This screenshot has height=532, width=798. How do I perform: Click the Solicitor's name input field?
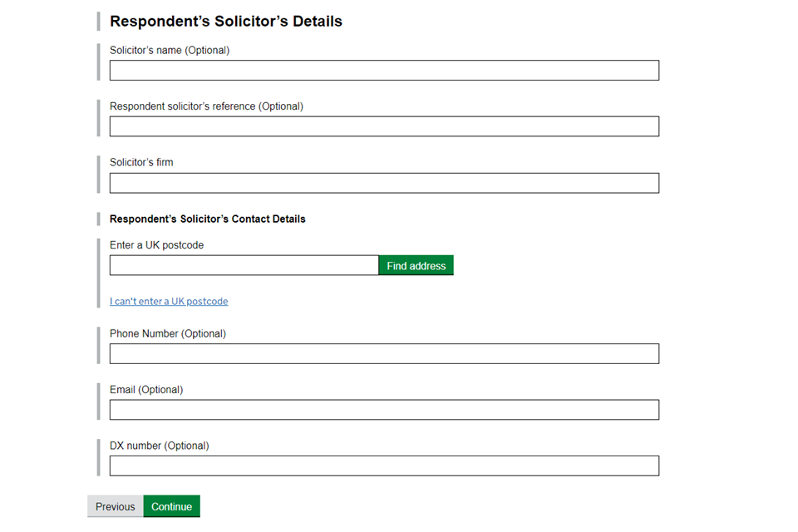[x=384, y=71]
